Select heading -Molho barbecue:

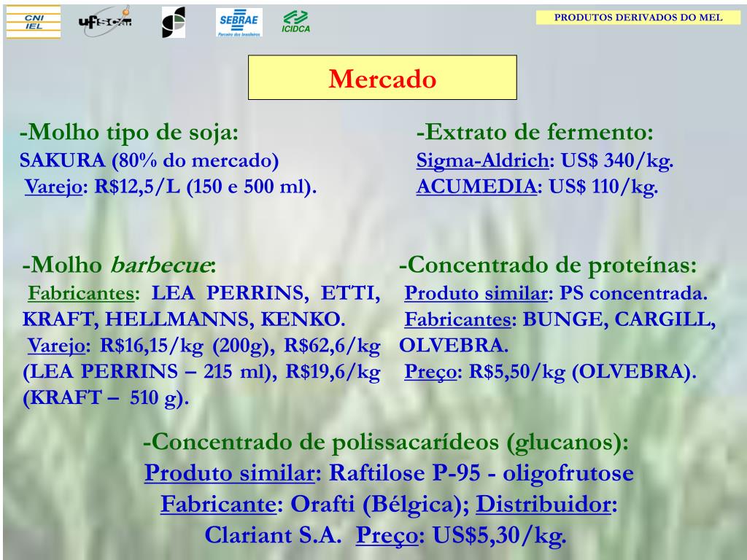[119, 265]
